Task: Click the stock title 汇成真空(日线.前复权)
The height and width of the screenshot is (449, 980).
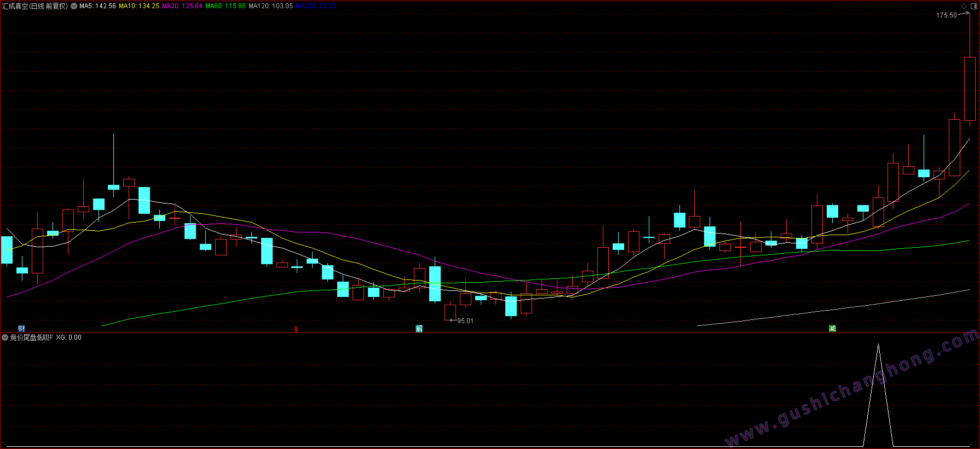Action: pyautogui.click(x=35, y=6)
